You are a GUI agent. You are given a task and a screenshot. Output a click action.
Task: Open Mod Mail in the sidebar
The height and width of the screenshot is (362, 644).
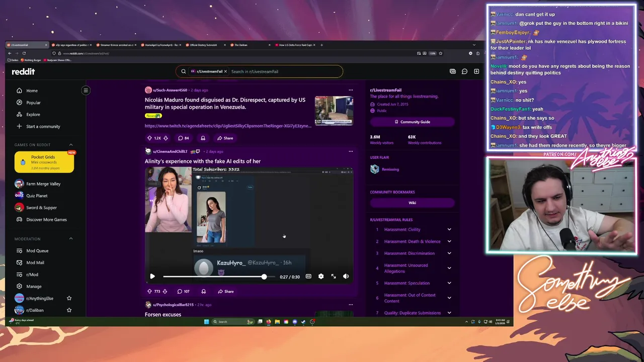pyautogui.click(x=35, y=263)
